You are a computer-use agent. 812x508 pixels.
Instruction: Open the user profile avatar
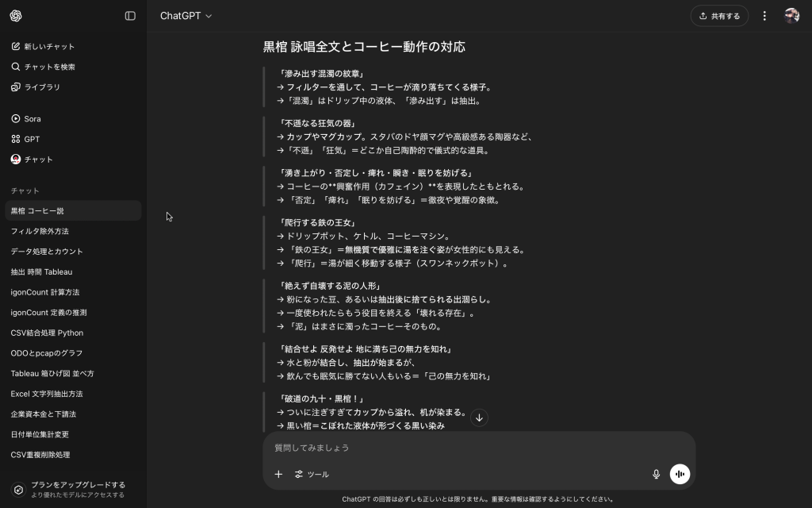click(x=791, y=16)
